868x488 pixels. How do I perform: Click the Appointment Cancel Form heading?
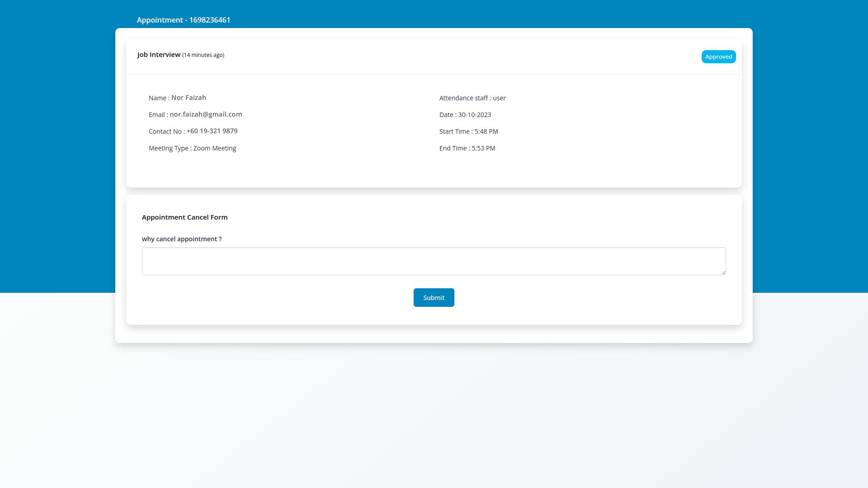pos(184,217)
